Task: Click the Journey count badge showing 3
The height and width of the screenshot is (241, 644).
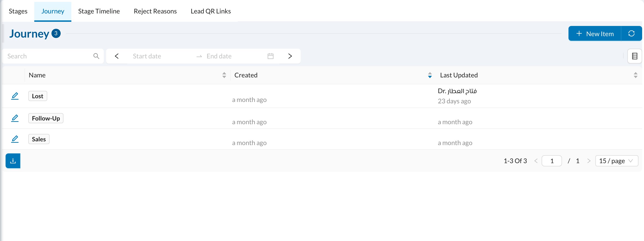Action: pos(56,34)
